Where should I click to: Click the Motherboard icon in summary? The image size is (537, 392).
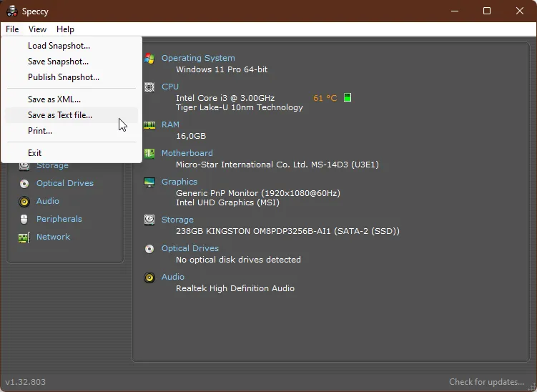(149, 154)
